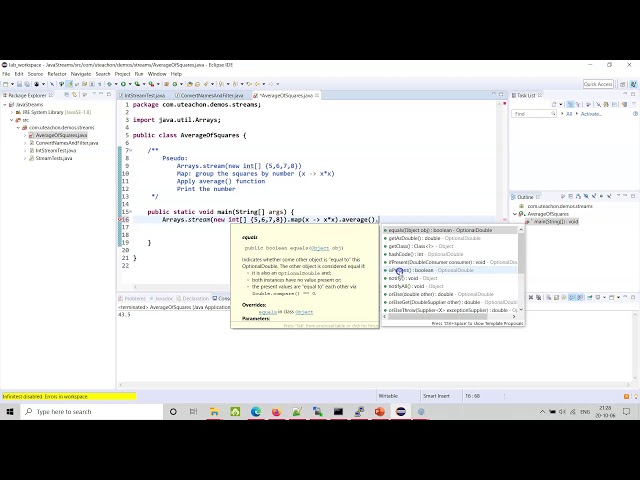Click the Save toolbar icon
The width and height of the screenshot is (640, 480).
pyautogui.click(x=19, y=84)
